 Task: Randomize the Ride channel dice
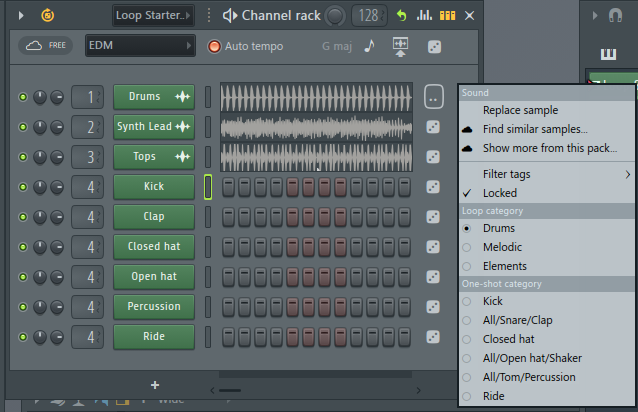pos(433,337)
